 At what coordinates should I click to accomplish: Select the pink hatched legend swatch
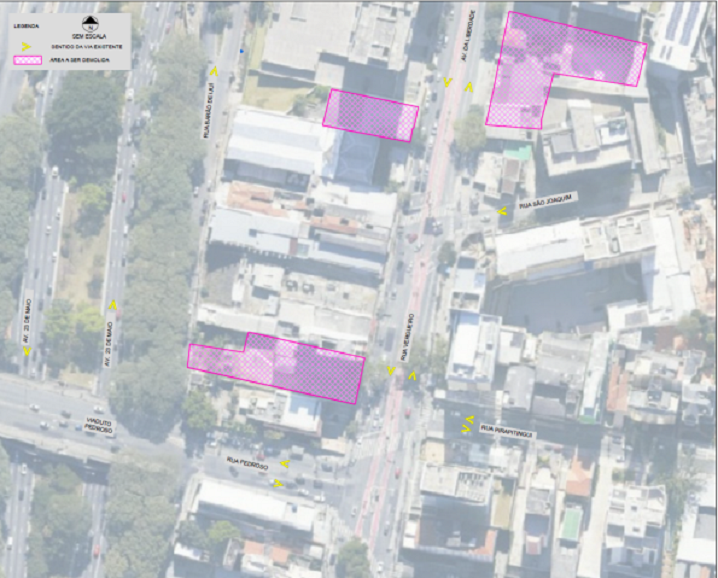[x=25, y=60]
